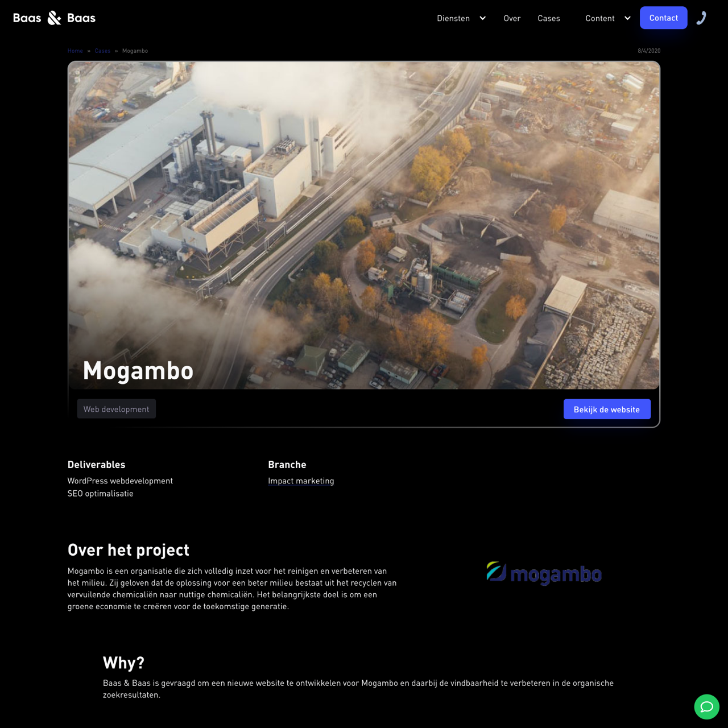Click the Baas & Baas logo
The height and width of the screenshot is (728, 728).
click(x=54, y=18)
